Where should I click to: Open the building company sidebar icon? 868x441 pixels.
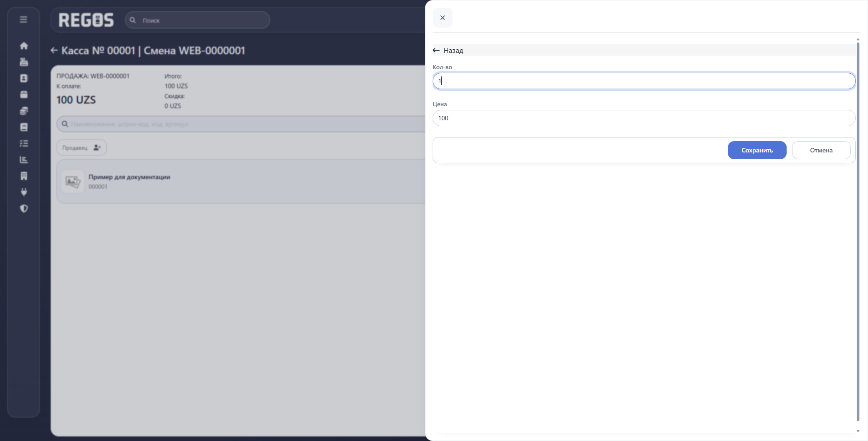tap(24, 176)
